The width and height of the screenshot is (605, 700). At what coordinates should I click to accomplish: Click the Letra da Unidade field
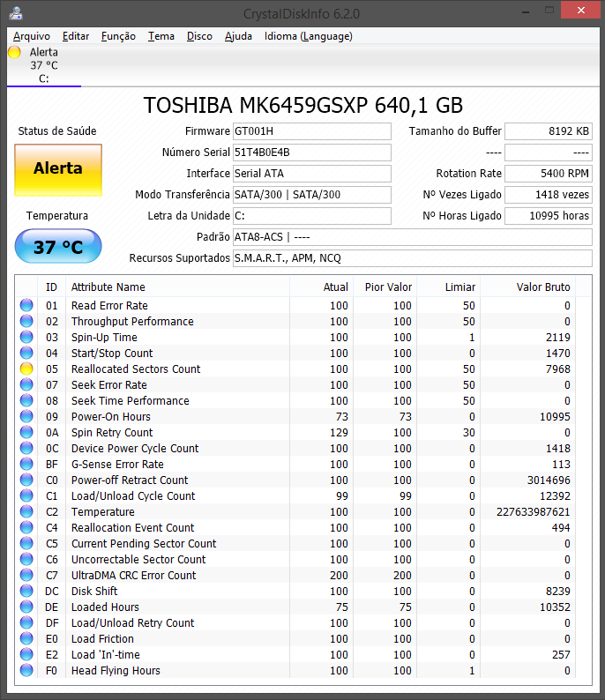pos(312,216)
